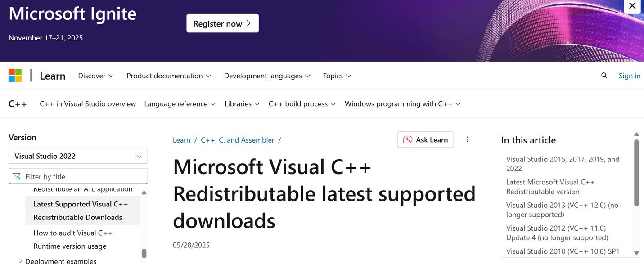
Task: Expand Deployment examples tree item
Action: tap(20, 261)
